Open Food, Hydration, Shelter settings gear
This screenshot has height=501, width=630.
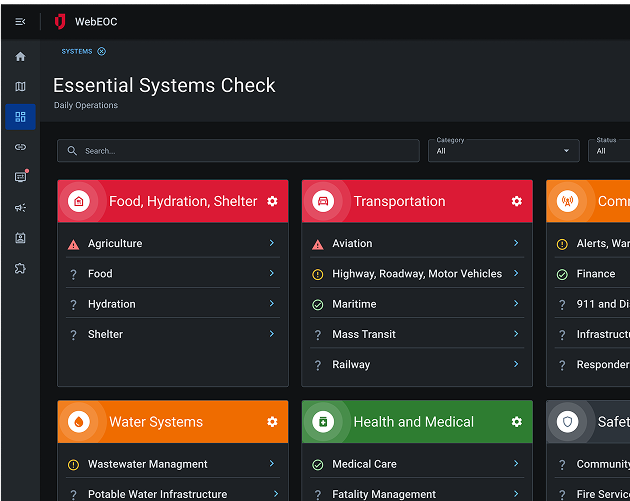click(x=272, y=201)
